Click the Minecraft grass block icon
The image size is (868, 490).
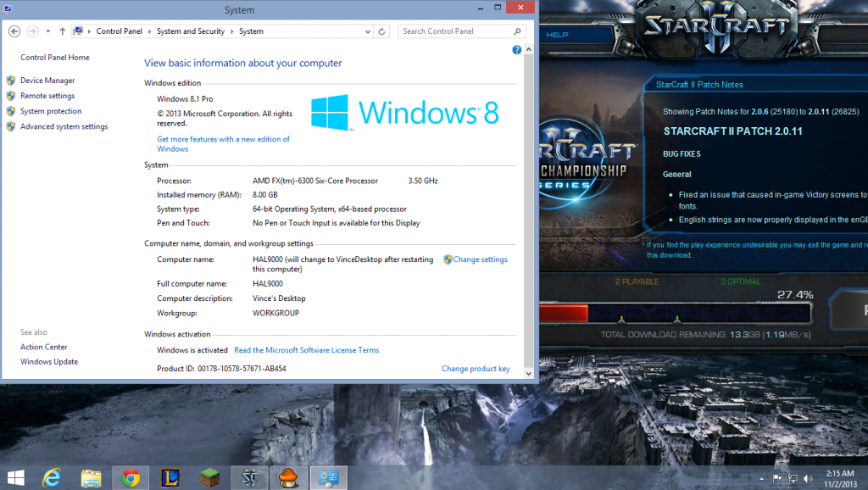[209, 478]
